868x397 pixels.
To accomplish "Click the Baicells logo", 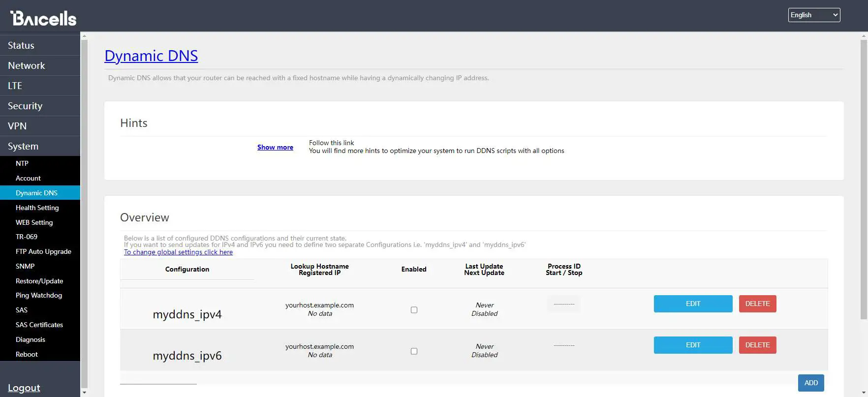I will coord(43,18).
